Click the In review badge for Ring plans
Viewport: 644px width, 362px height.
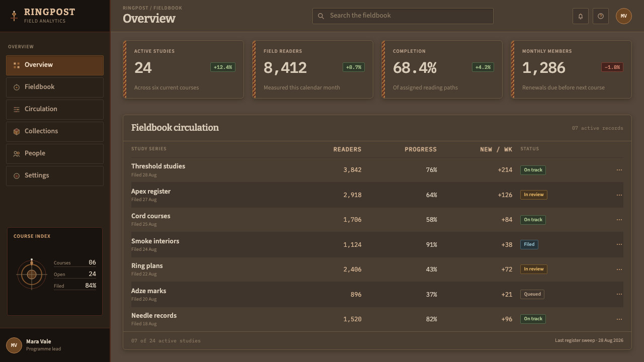click(534, 269)
